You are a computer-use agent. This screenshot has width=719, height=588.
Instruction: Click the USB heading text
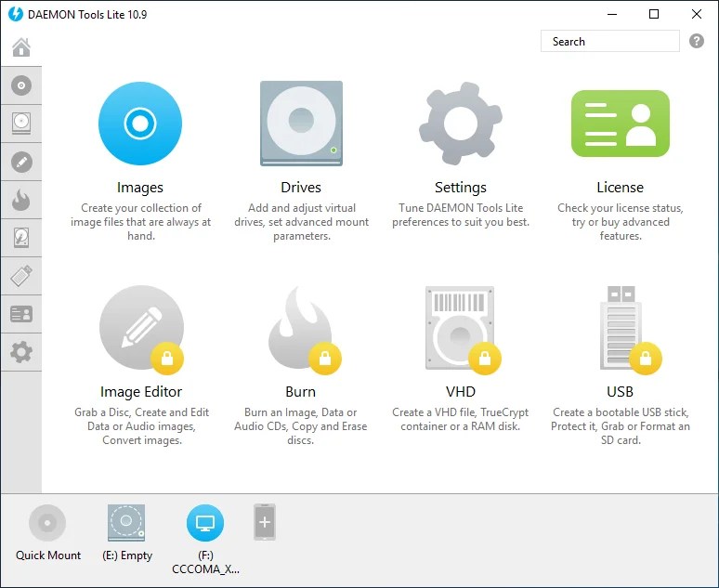point(620,392)
